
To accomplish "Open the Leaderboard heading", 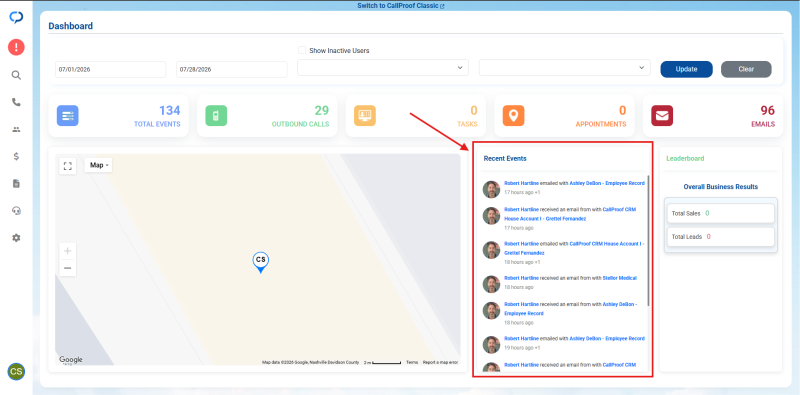I will (x=685, y=158).
